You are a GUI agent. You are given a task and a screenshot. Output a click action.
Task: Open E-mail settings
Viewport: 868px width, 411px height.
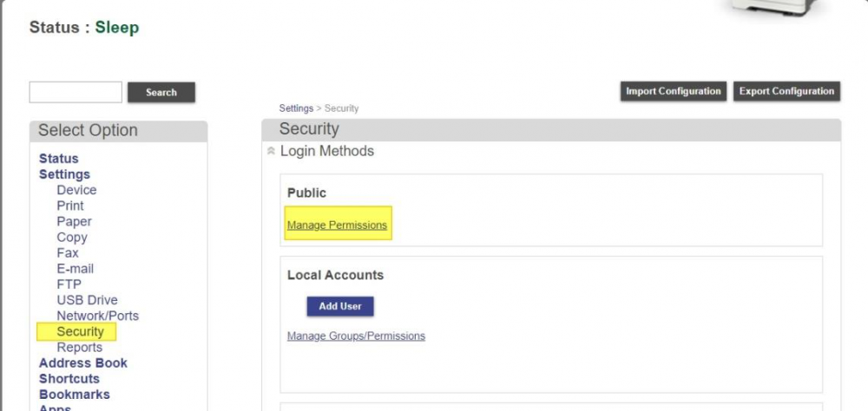click(x=75, y=269)
